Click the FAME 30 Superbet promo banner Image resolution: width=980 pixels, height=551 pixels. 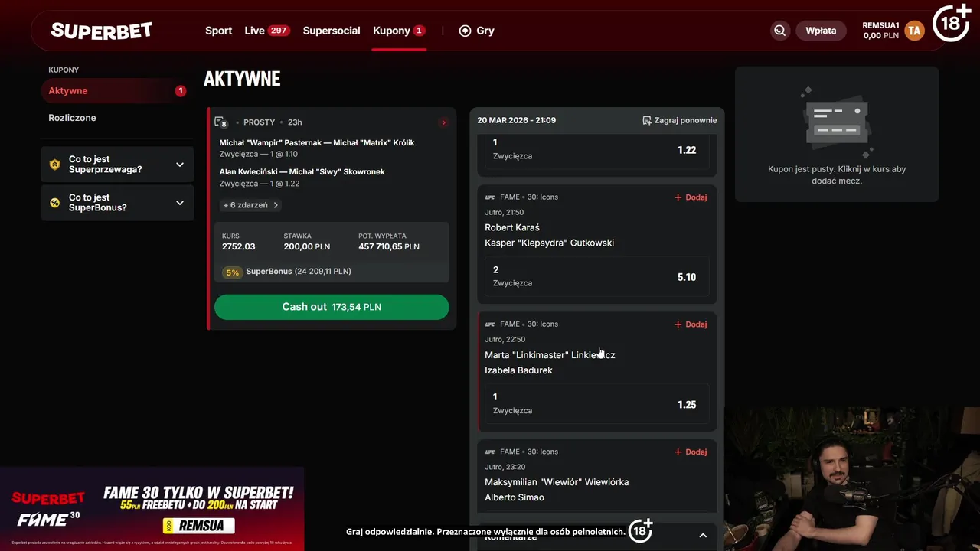pos(152,509)
